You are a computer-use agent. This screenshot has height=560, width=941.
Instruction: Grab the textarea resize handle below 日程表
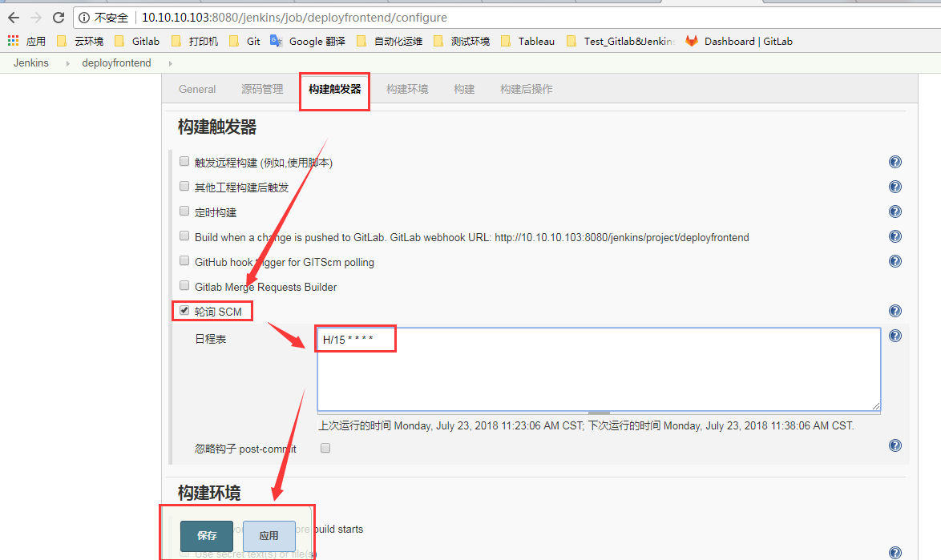(599, 413)
